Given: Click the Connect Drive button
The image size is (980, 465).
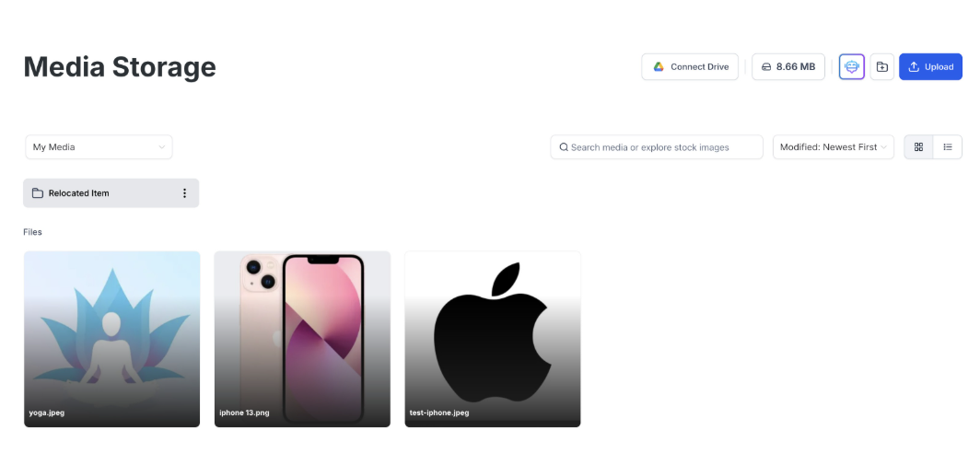Looking at the screenshot, I should click(x=690, y=67).
